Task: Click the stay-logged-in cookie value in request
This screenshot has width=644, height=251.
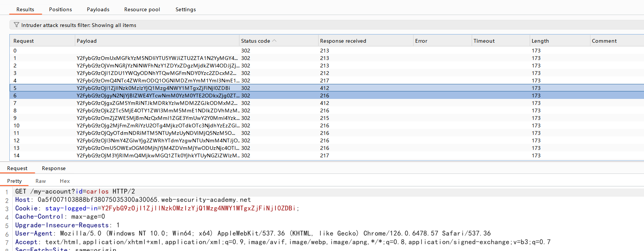Action: pos(198,208)
